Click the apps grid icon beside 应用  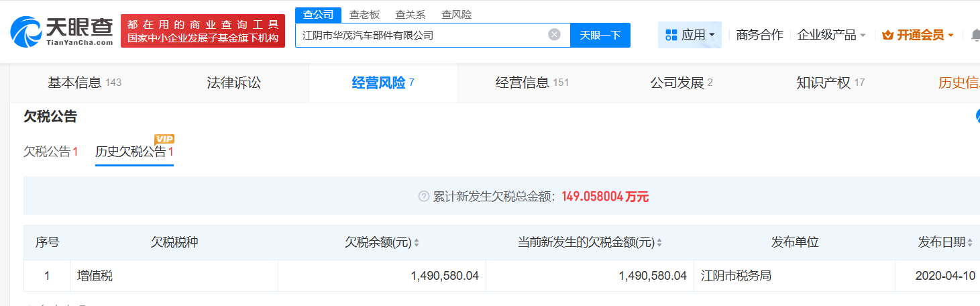(671, 35)
